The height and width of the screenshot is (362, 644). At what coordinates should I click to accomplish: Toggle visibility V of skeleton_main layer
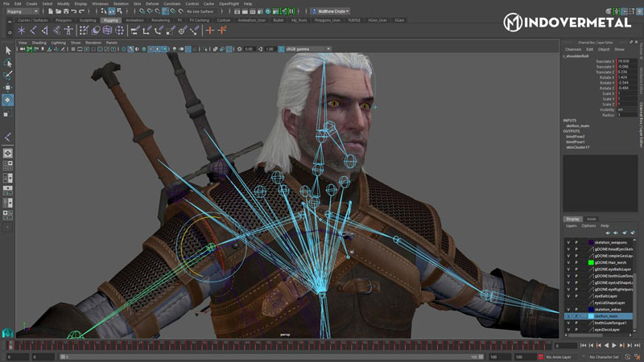[x=568, y=316]
